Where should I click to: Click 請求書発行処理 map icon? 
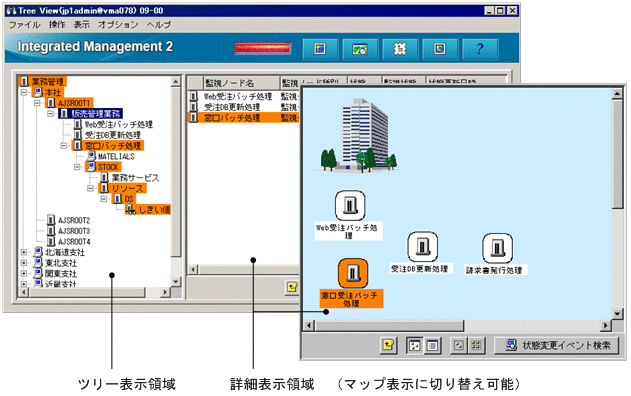point(497,248)
